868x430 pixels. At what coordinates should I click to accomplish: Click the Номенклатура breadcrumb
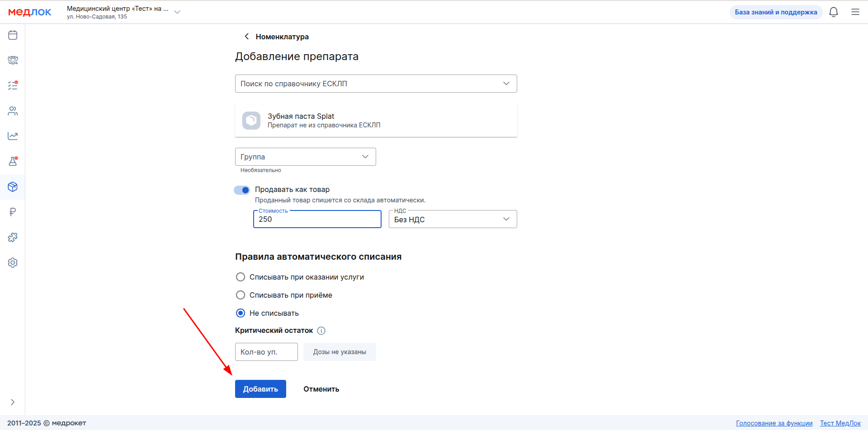tap(282, 37)
